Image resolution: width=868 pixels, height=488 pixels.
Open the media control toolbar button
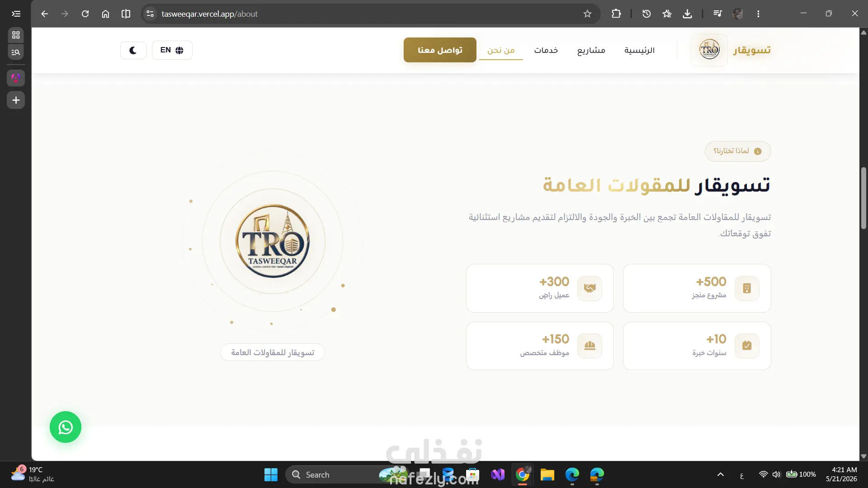click(717, 14)
